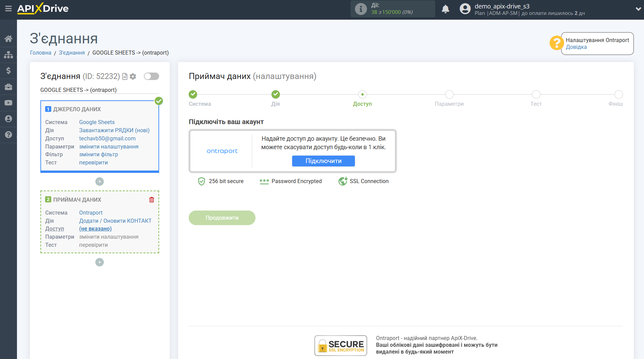Toggle the connection on/off switch
This screenshot has width=644, height=359.
(x=151, y=76)
